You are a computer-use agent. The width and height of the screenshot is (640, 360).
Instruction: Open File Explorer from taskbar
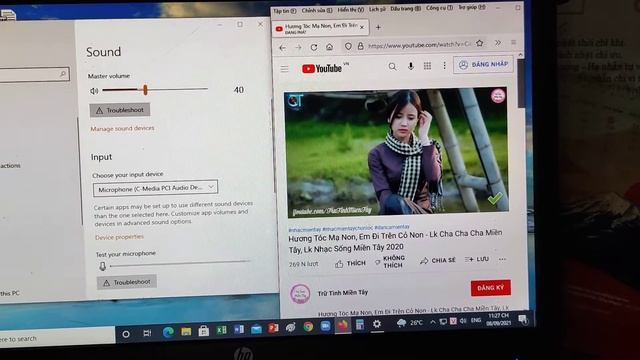186,331
